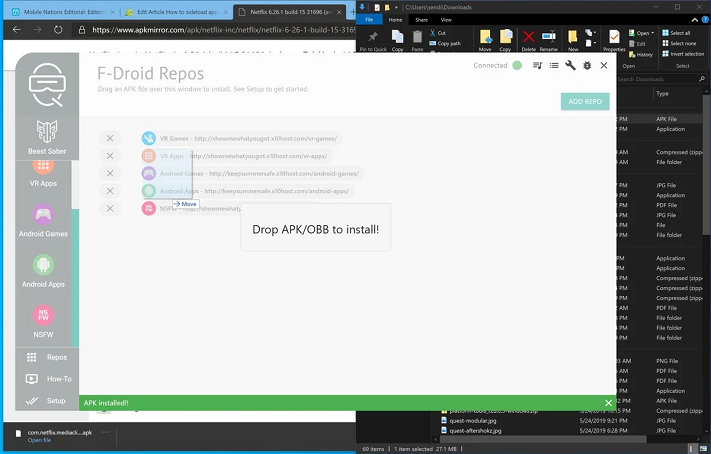Click the wrench settings icon
The image size is (711, 454).
click(570, 66)
